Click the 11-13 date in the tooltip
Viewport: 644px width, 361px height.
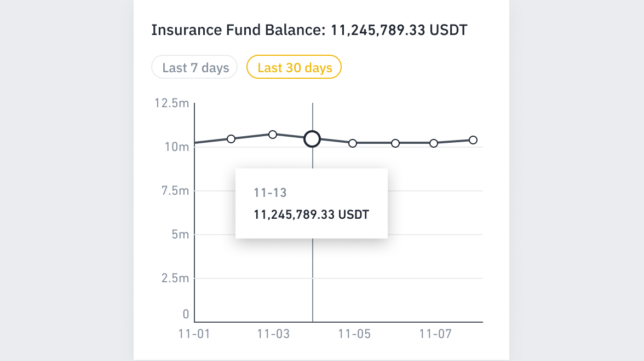tap(271, 193)
